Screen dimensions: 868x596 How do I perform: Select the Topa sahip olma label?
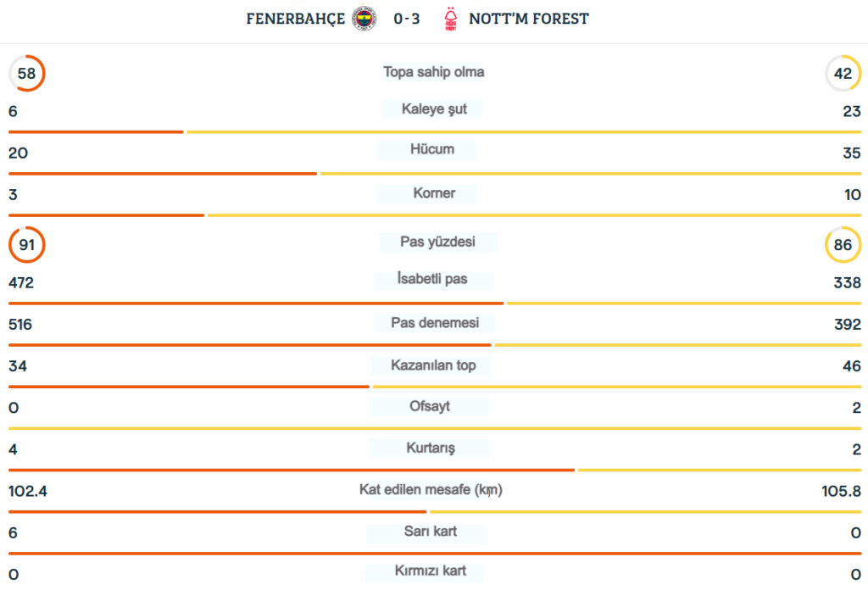coord(434,72)
